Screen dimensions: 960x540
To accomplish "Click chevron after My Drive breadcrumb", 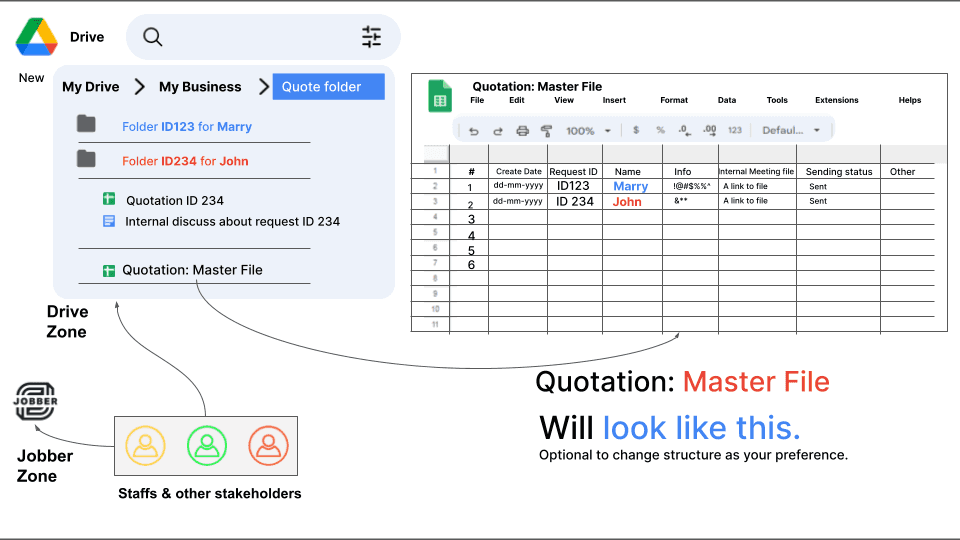I will [139, 87].
